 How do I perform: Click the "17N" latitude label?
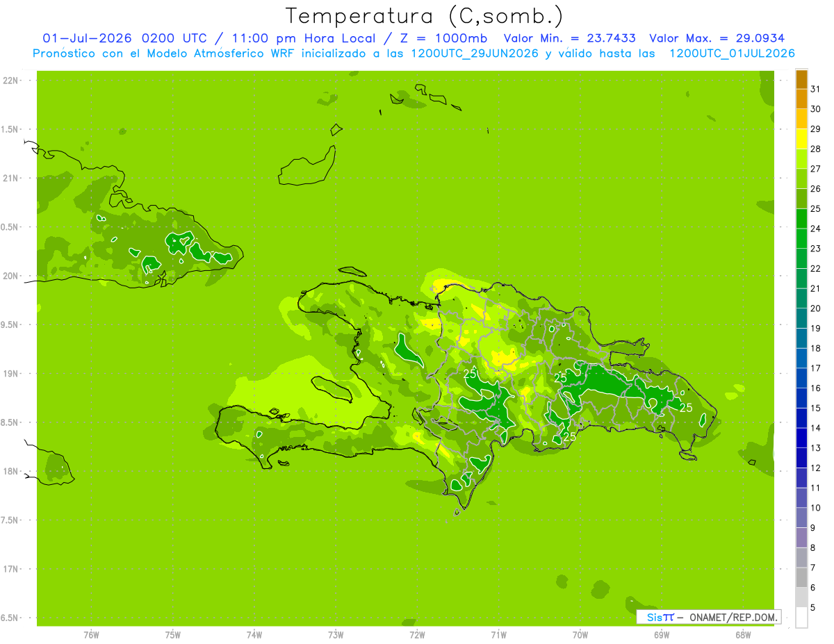tap(10, 569)
